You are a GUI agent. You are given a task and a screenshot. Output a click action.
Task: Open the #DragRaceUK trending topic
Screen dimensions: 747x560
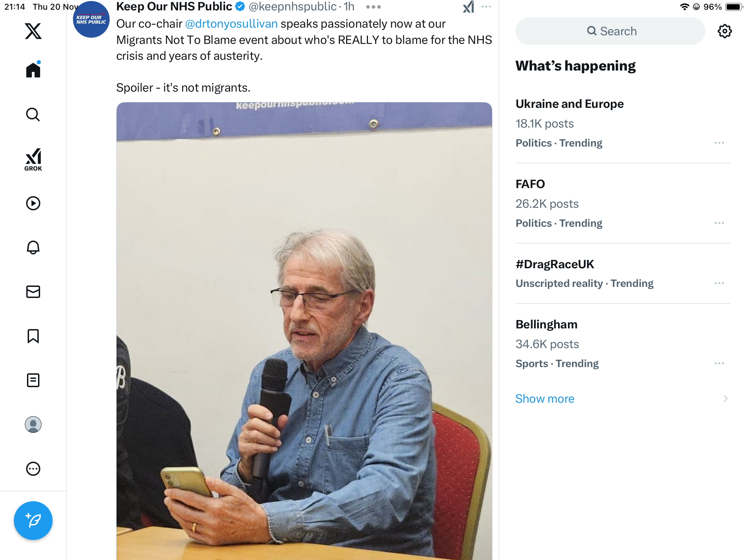[x=623, y=273]
